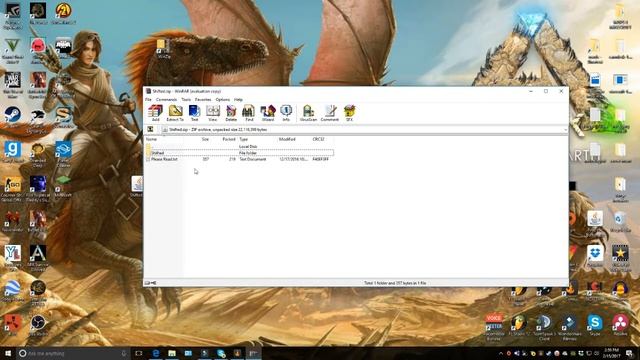
Task: Open the Counter-Strike GO desktop shortcut
Action: 13,189
